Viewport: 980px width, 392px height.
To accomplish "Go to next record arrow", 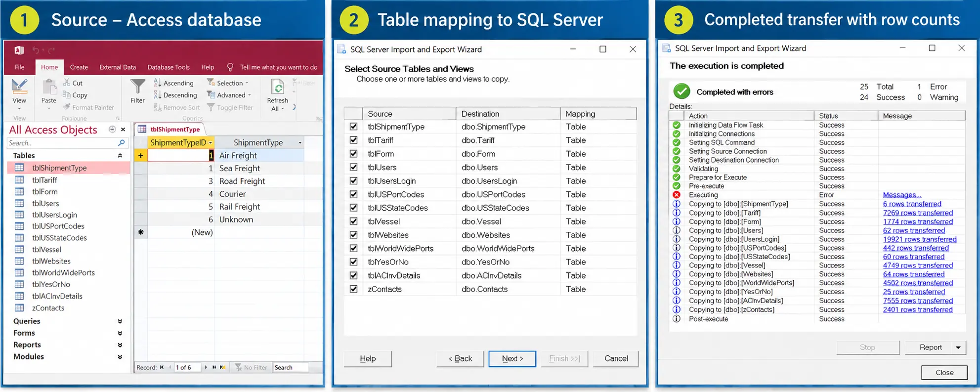I will pyautogui.click(x=206, y=367).
